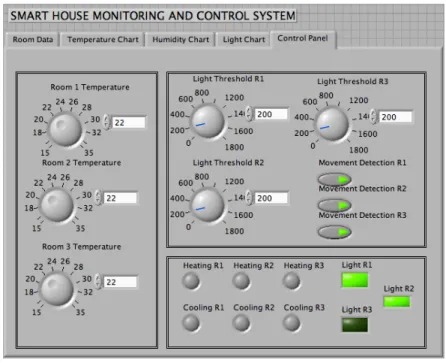Click the 'Cooling R3' label
Viewport: 446px width, 363px height.
[x=304, y=307]
